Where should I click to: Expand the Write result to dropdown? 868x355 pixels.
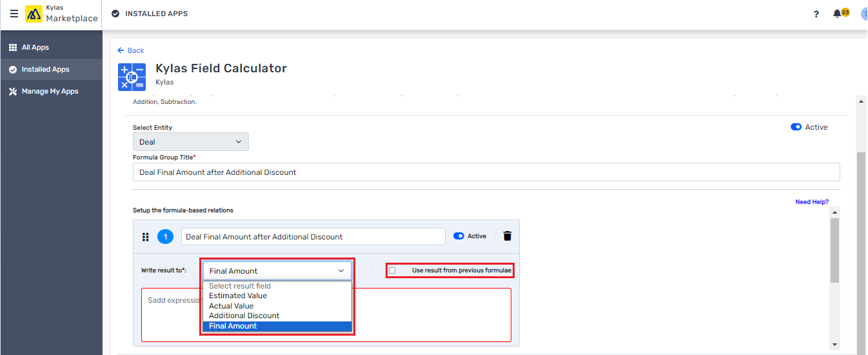tap(277, 271)
